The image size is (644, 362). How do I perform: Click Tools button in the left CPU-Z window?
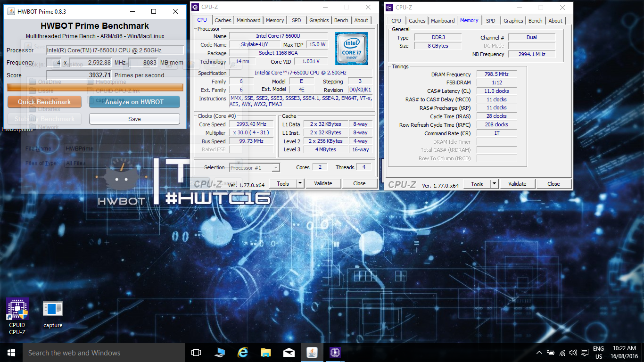coord(283,183)
